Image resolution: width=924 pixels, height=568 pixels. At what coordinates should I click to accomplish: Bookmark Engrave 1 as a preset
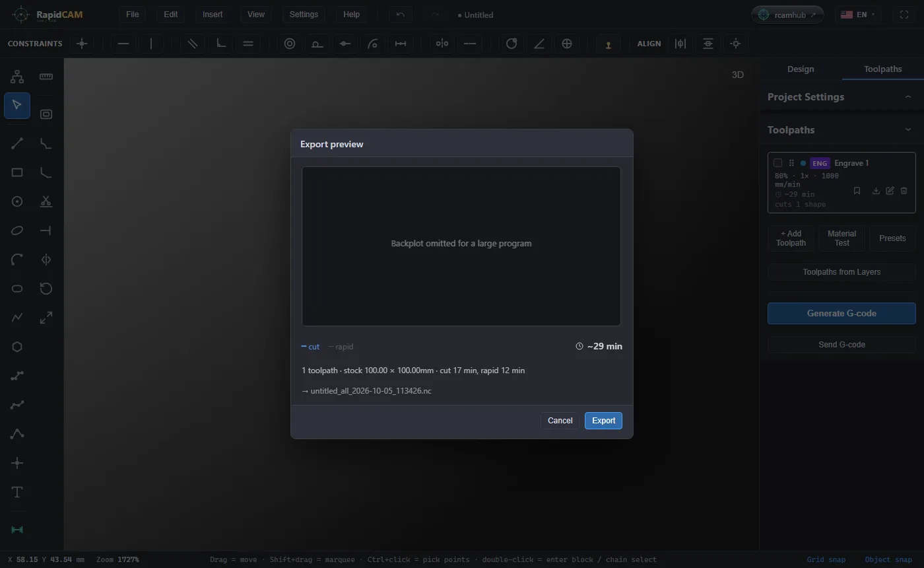click(857, 191)
